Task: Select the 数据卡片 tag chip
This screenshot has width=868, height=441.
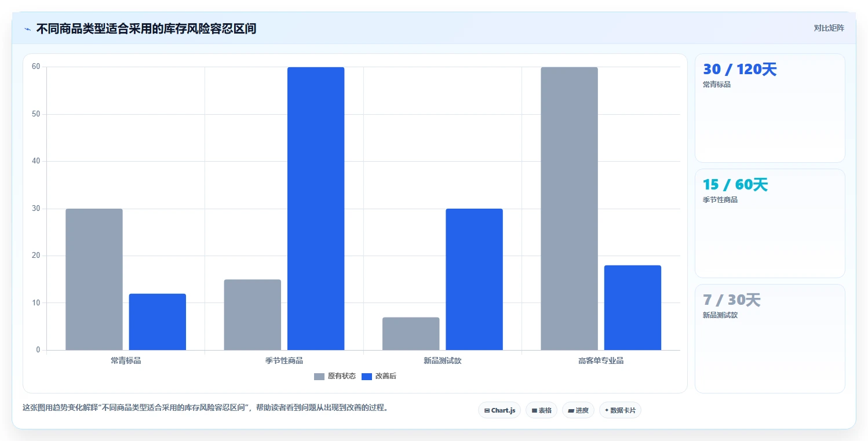Action: pos(620,410)
